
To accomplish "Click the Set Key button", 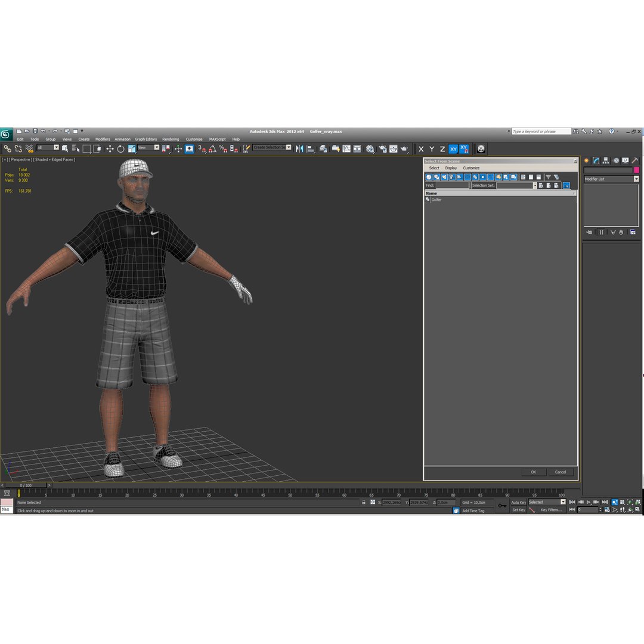I will point(518,510).
